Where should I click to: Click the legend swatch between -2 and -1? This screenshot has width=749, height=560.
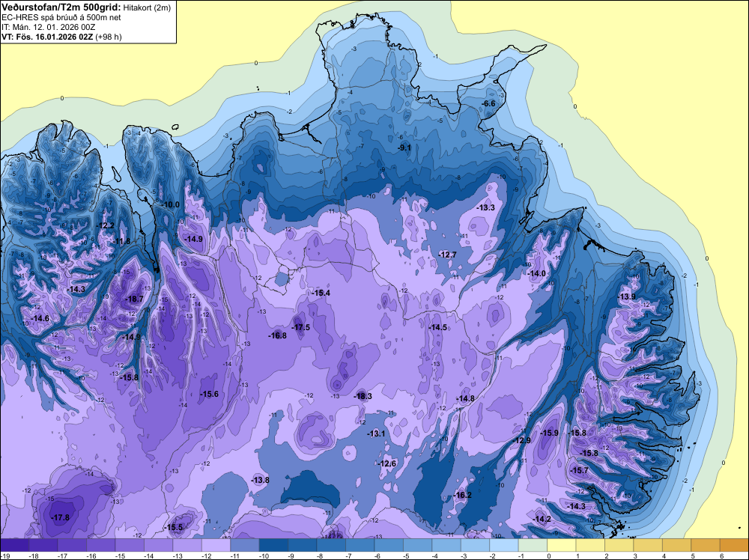click(504, 545)
